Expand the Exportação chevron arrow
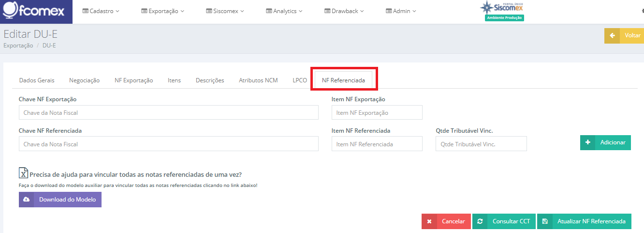The width and height of the screenshot is (644, 233). click(182, 11)
